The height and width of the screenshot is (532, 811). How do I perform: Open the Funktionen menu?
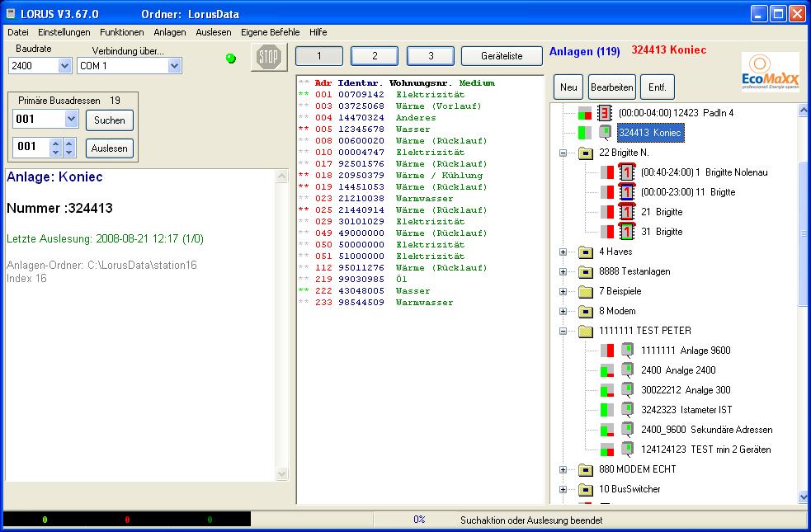(x=121, y=32)
